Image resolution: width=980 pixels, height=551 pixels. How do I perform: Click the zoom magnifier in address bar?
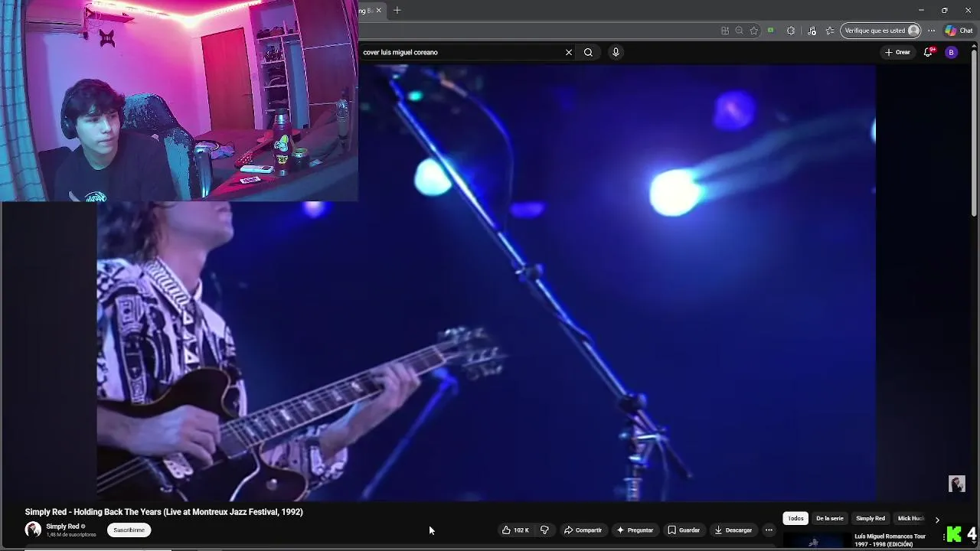739,31
